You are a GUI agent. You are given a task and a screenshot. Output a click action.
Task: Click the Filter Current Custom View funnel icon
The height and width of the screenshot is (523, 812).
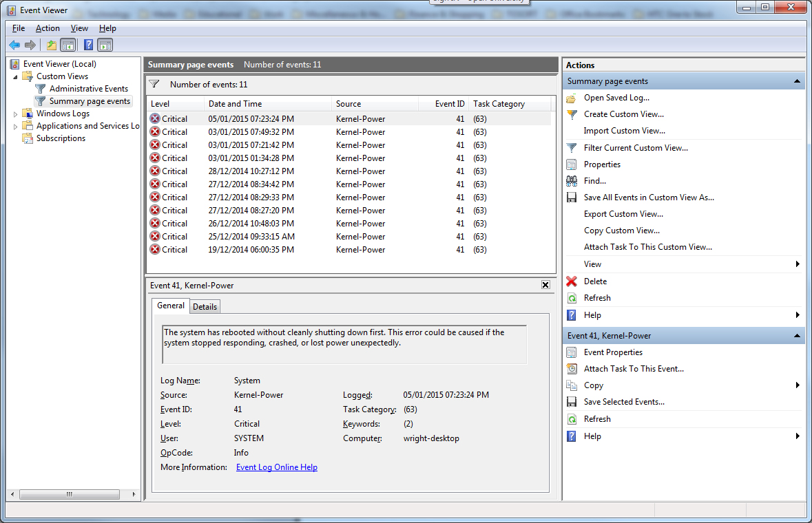click(571, 148)
